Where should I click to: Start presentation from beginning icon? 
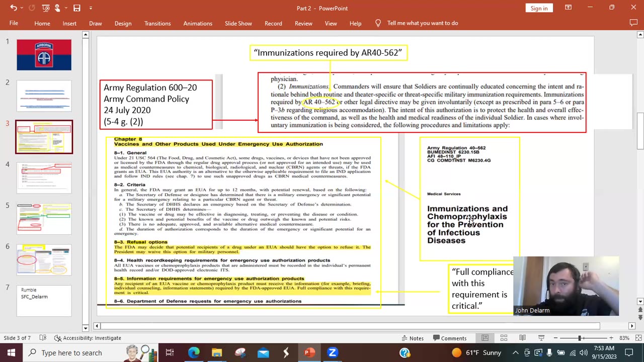tap(46, 8)
